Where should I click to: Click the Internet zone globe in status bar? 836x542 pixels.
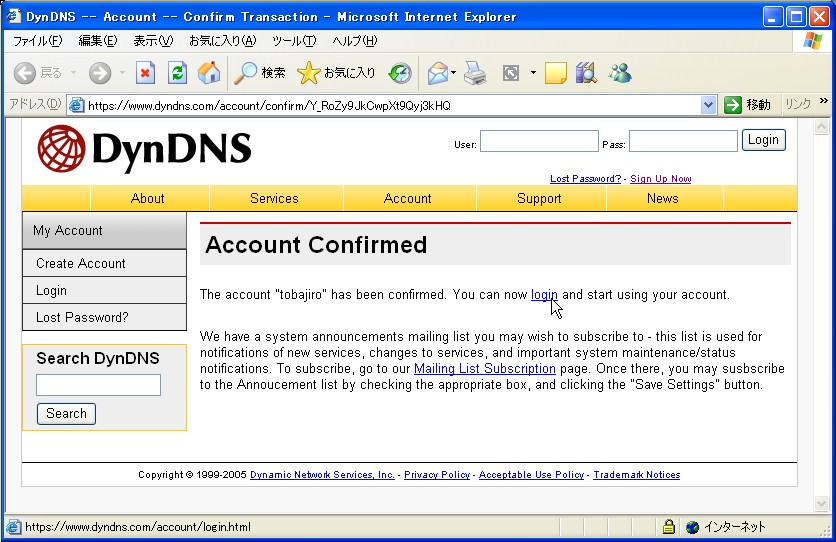point(693,527)
